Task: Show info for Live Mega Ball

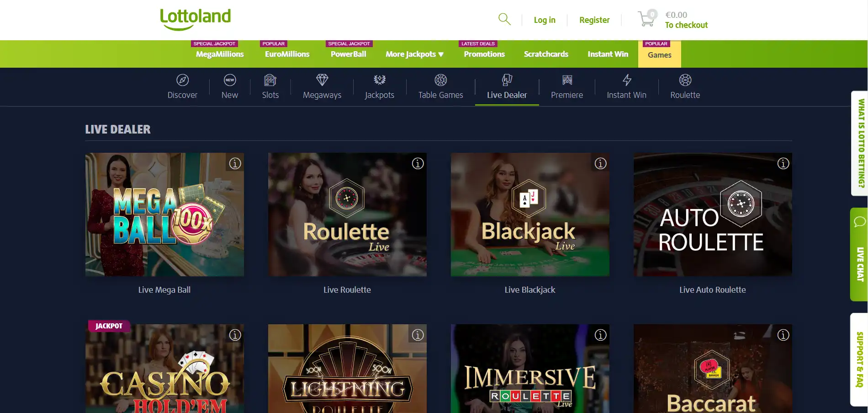Action: (x=235, y=163)
